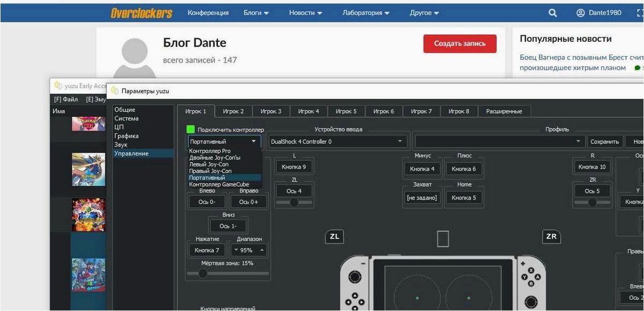This screenshot has width=644, height=311.
Task: Click Кнопка 9 mapping for L
Action: coord(294,167)
